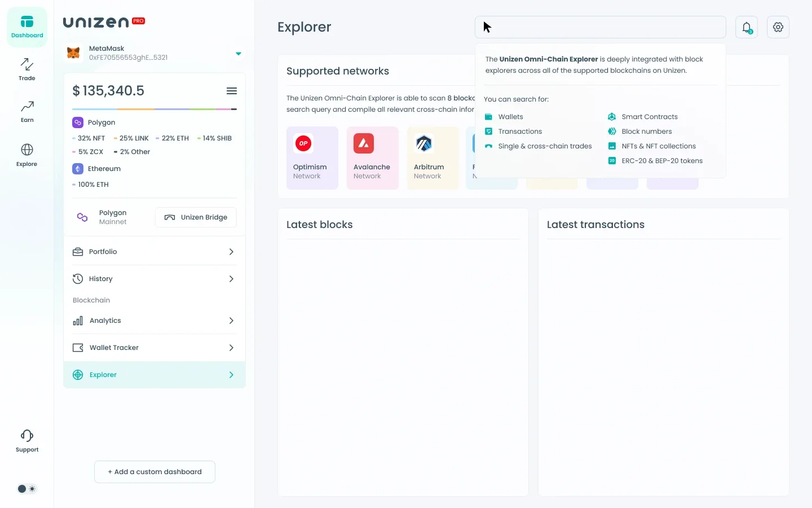Click the 100% ETH allocation label
The width and height of the screenshot is (812, 508).
(91, 185)
